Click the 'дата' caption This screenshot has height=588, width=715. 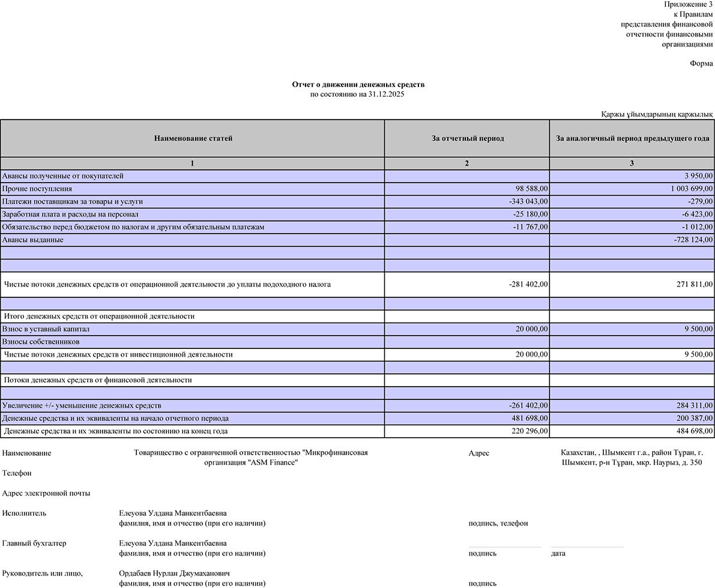tap(558, 553)
